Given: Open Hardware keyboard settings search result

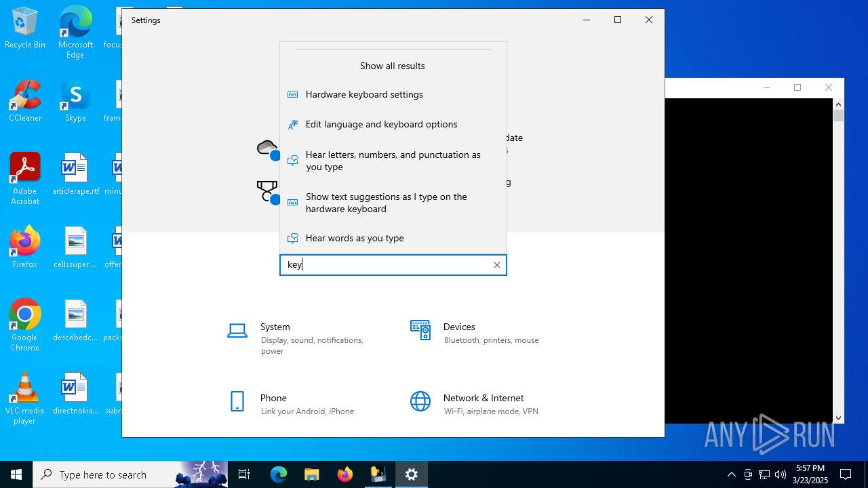Looking at the screenshot, I should click(x=393, y=94).
